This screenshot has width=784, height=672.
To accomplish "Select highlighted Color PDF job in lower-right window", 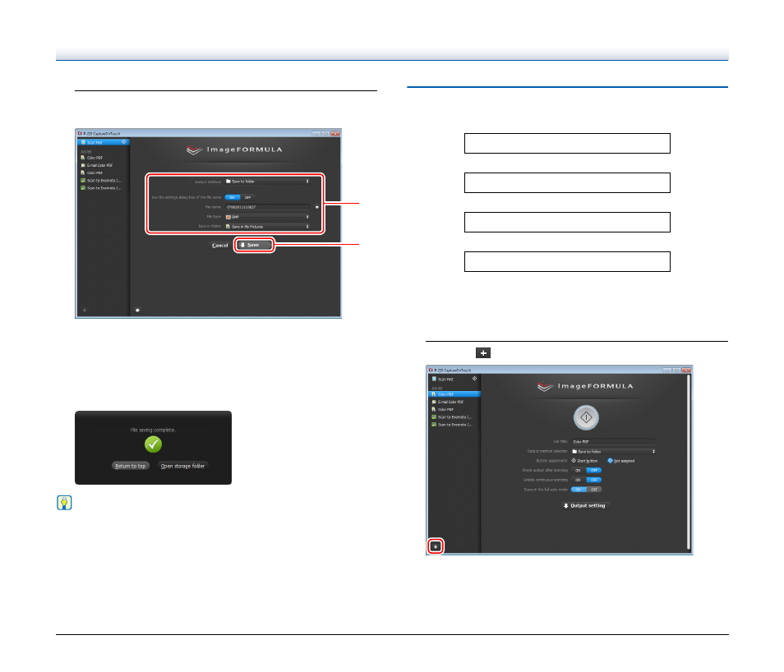I will tap(454, 394).
